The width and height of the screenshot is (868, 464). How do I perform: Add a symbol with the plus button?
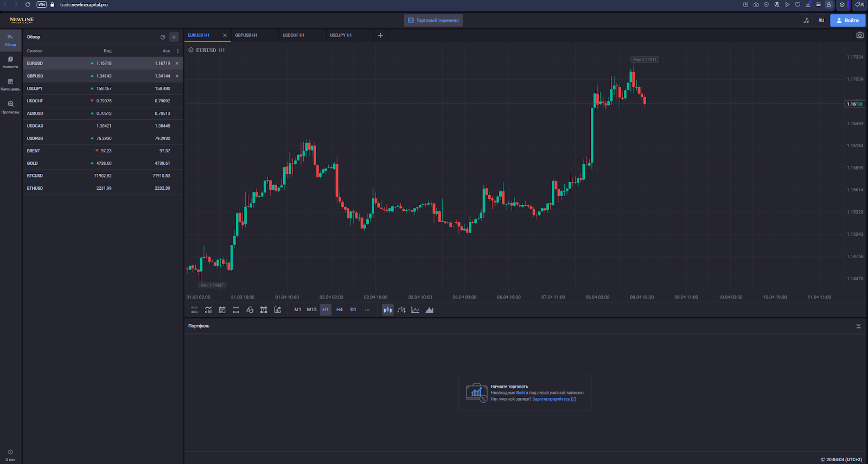174,37
